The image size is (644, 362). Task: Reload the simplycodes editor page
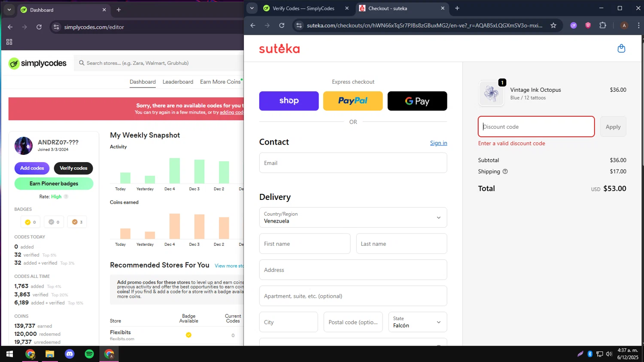[x=39, y=27]
